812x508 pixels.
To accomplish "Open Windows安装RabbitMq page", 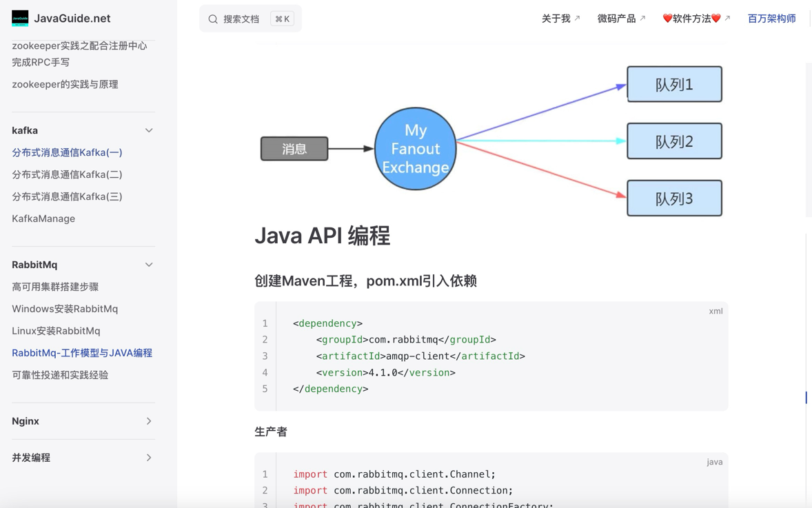I will [x=65, y=309].
